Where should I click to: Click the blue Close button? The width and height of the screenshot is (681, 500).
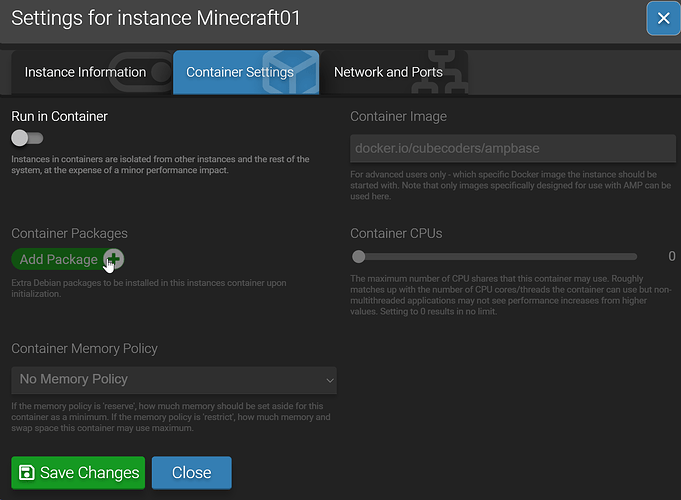[x=192, y=473]
